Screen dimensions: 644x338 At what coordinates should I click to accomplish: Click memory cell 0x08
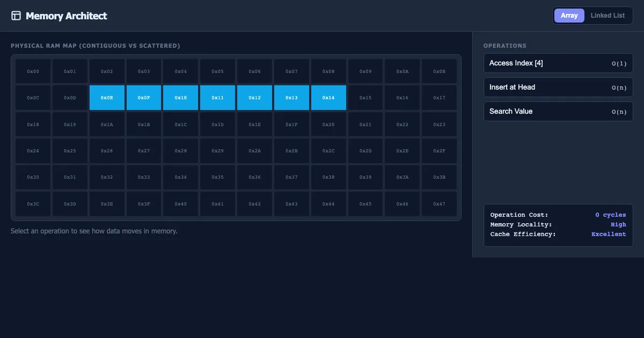[x=328, y=71]
